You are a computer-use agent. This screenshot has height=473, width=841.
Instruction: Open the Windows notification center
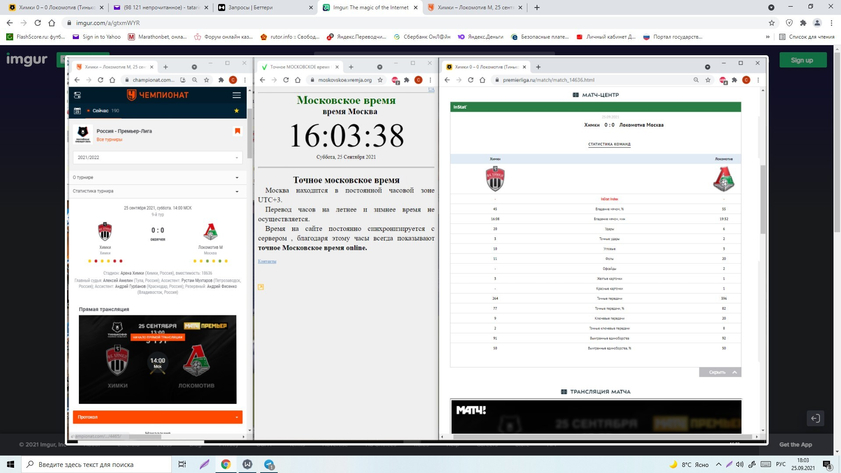tap(828, 464)
